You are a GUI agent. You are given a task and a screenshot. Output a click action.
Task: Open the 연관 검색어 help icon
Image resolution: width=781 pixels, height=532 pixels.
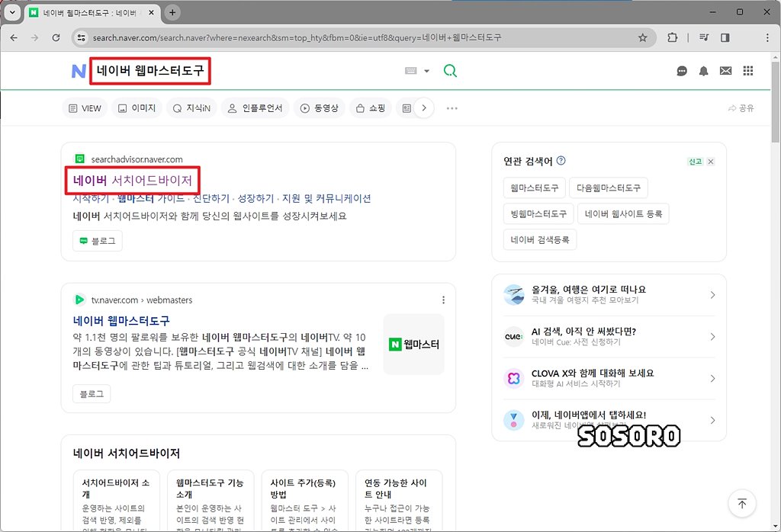(561, 160)
